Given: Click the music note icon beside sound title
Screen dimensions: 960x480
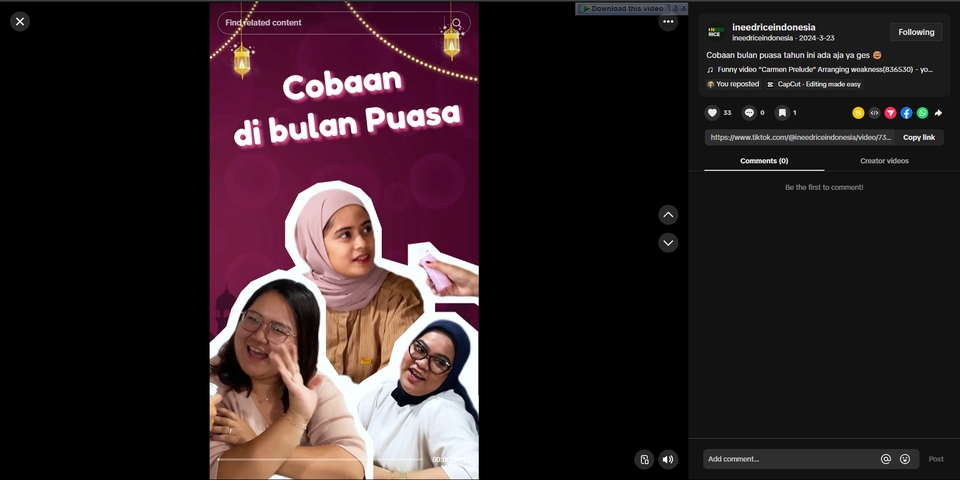Looking at the screenshot, I should 710,70.
